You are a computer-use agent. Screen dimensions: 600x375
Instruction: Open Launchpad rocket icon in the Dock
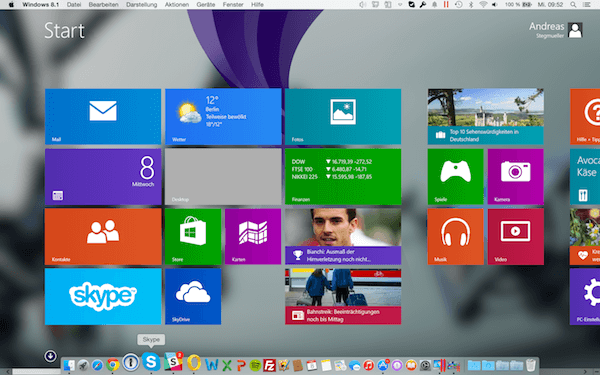pyautogui.click(x=83, y=365)
